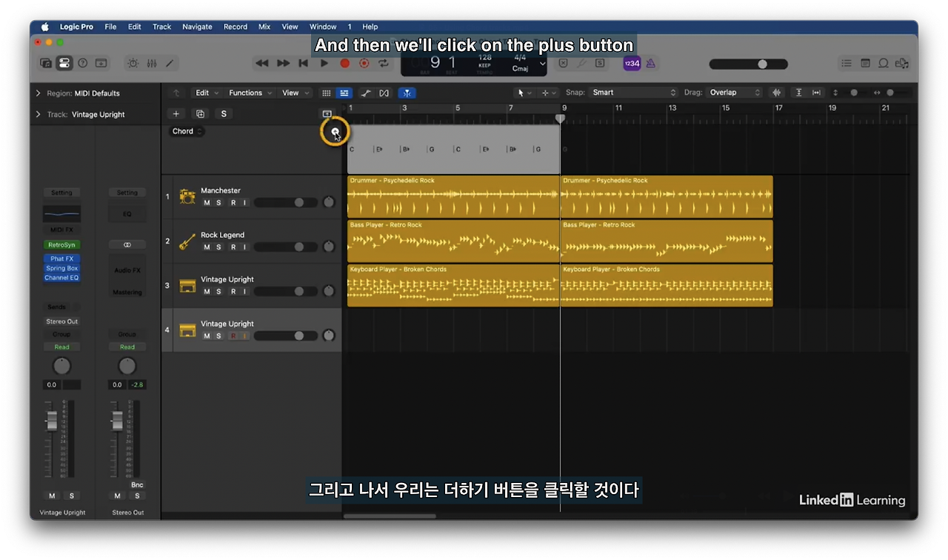
Task: Toggle the Metronome click button
Action: [x=650, y=64]
